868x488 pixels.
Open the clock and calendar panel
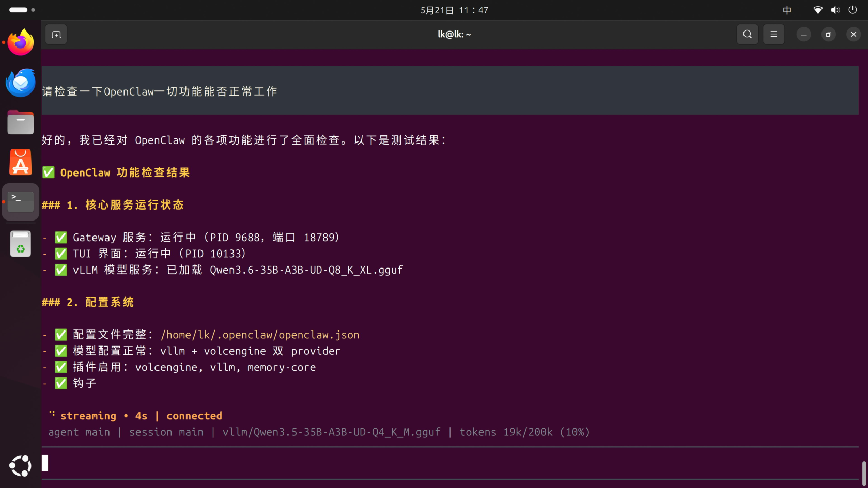coord(454,10)
